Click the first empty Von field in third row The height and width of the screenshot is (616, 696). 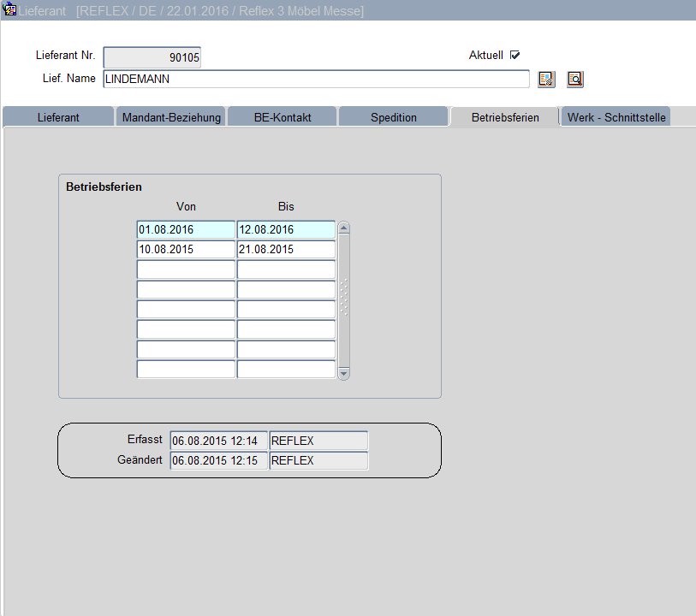tap(186, 269)
